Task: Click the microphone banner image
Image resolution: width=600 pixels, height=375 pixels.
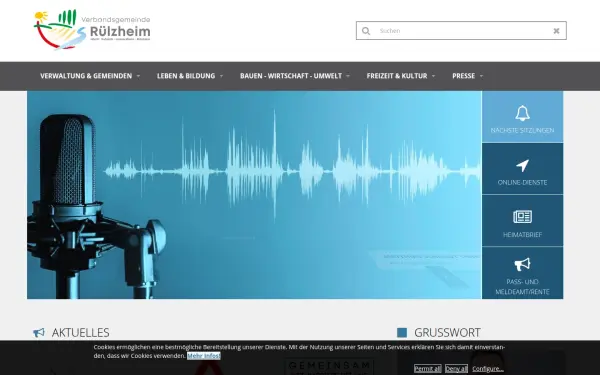Action: pos(254,195)
